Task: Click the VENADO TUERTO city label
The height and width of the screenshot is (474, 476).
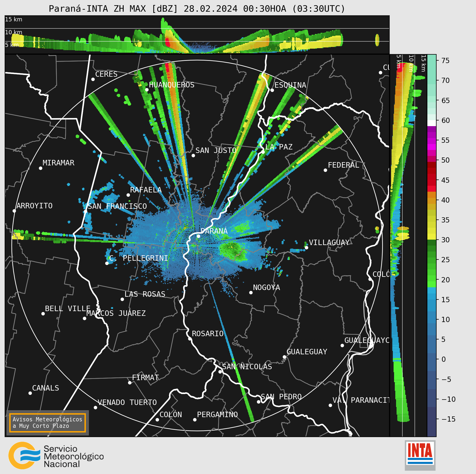Action: coord(127,402)
